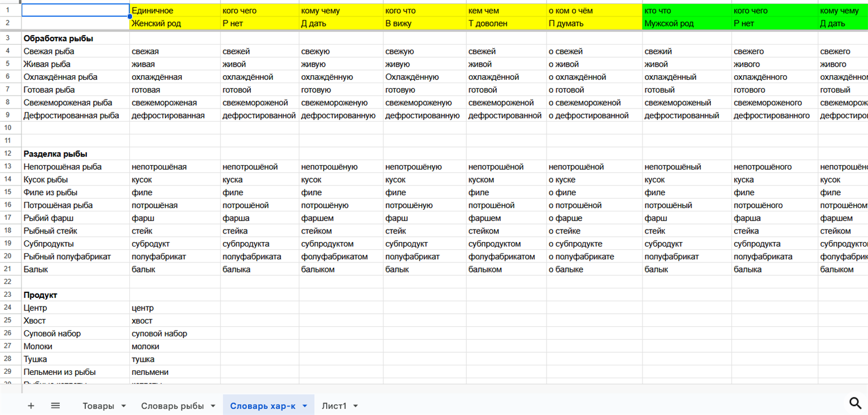This screenshot has height=415, width=868.
Task: Select the empty active cell A1
Action: pos(75,10)
